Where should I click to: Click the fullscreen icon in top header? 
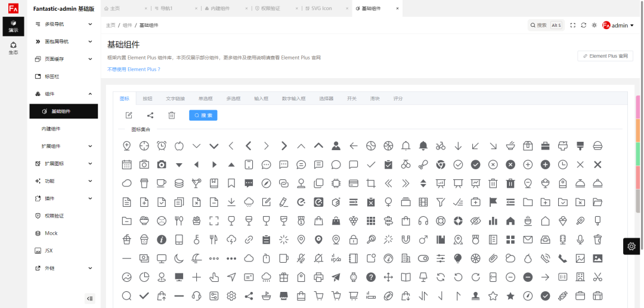point(573,25)
